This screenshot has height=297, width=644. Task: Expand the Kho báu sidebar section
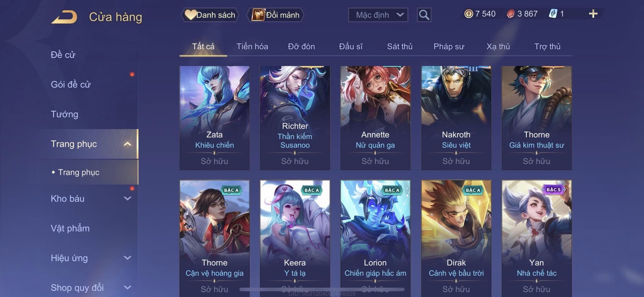[x=127, y=198]
